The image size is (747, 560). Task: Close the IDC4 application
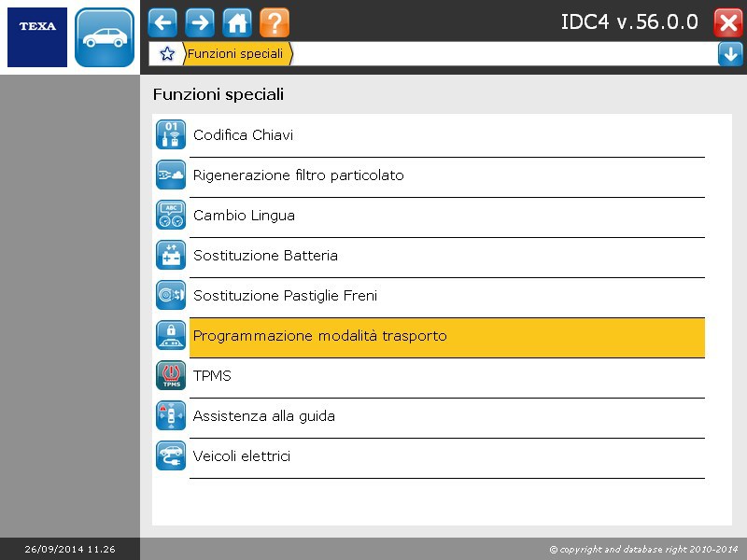click(x=728, y=22)
